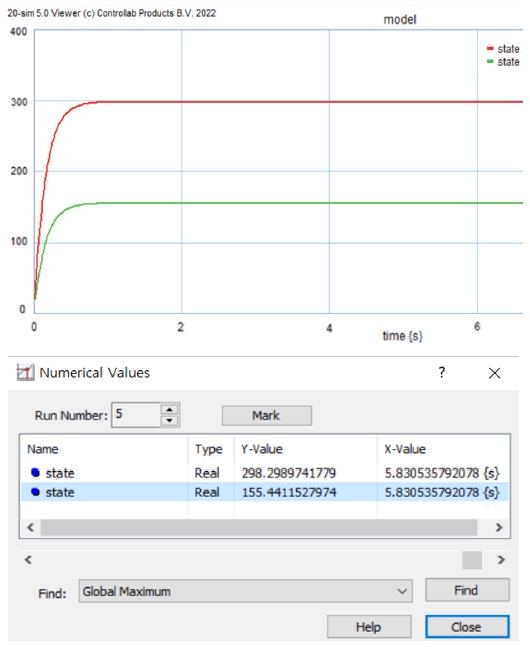Click the Type column header
This screenshot has height=647, width=530.
tap(208, 449)
